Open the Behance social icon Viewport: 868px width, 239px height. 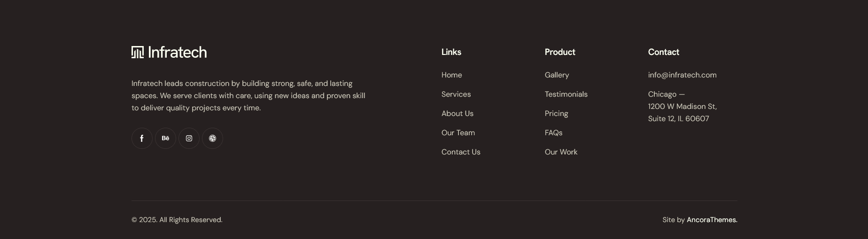coord(165,139)
